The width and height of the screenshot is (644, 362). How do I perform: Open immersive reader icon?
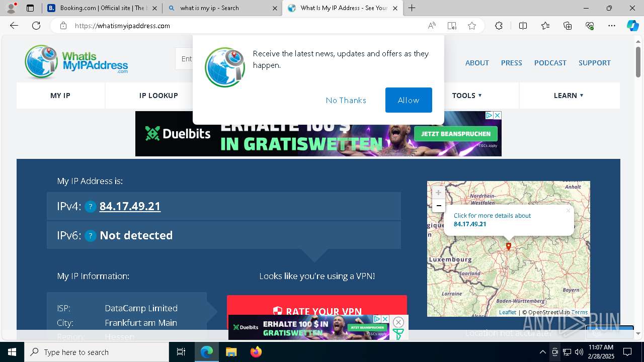pos(452,26)
